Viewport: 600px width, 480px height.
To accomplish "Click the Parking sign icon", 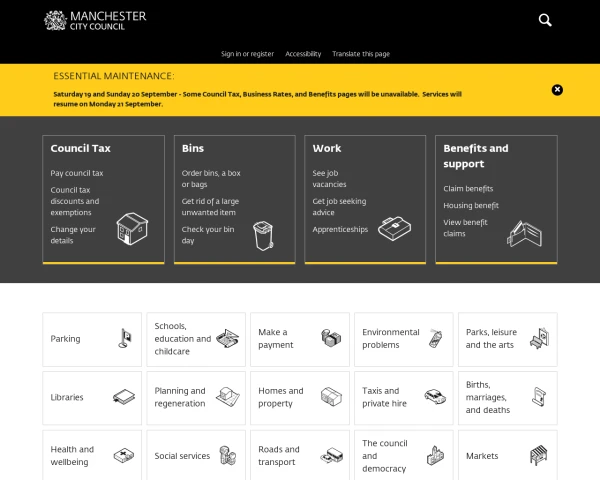I will click(125, 338).
